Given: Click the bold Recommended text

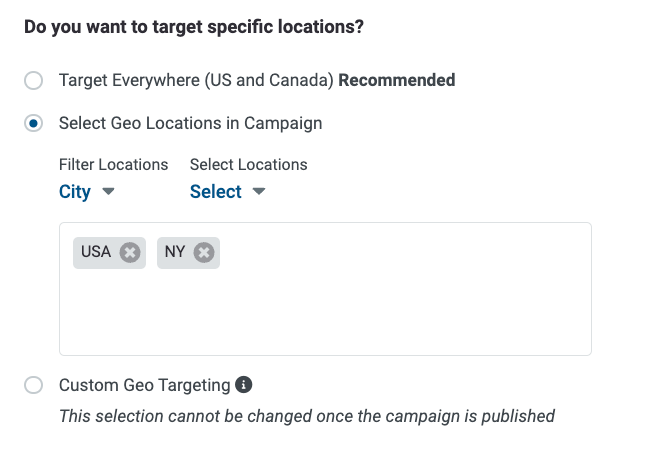Looking at the screenshot, I should pyautogui.click(x=397, y=80).
